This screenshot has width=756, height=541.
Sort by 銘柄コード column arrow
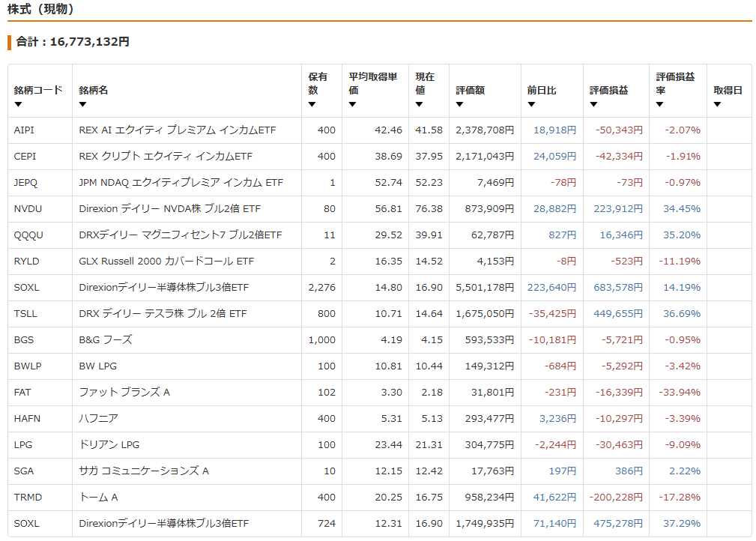point(18,104)
